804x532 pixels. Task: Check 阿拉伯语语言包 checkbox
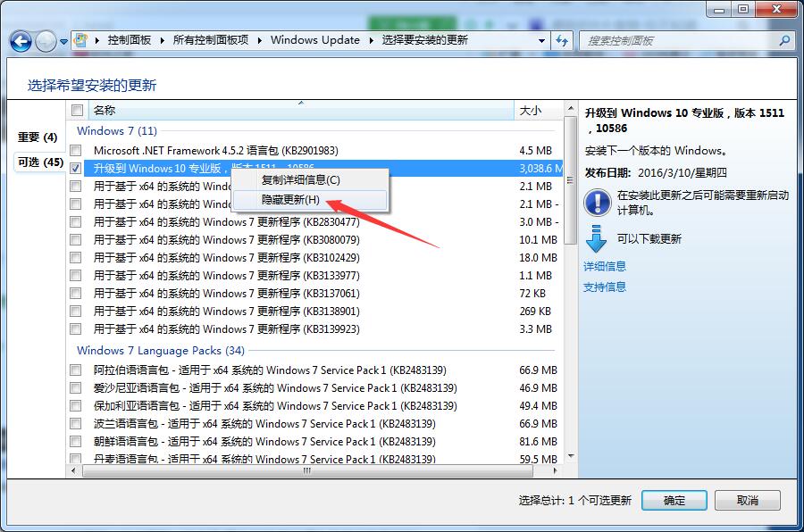coord(76,370)
